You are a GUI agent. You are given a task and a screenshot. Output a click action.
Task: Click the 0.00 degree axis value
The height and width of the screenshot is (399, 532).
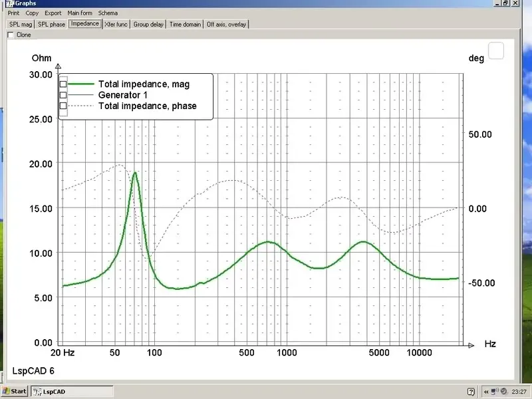(477, 209)
